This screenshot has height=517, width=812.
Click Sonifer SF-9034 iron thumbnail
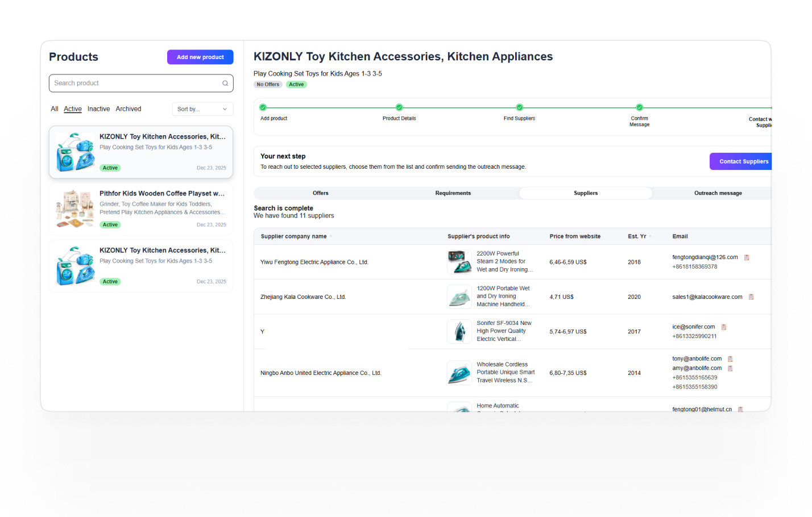[x=459, y=331]
